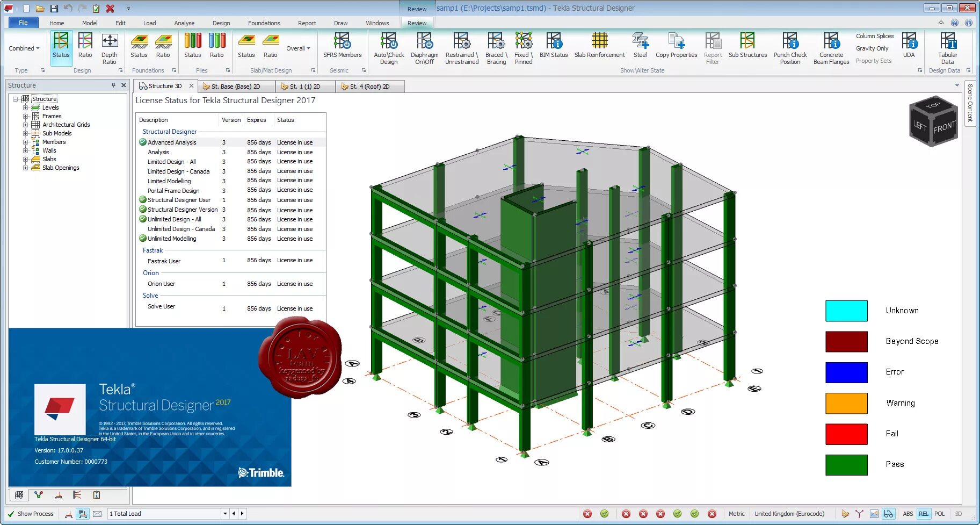Image resolution: width=980 pixels, height=525 pixels.
Task: Pin or unpin the Structure panel
Action: (x=113, y=85)
